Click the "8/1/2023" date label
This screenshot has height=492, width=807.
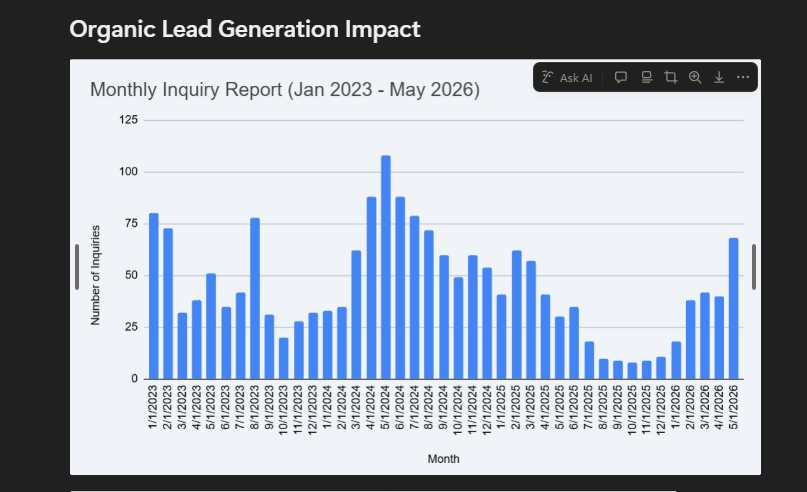(255, 407)
